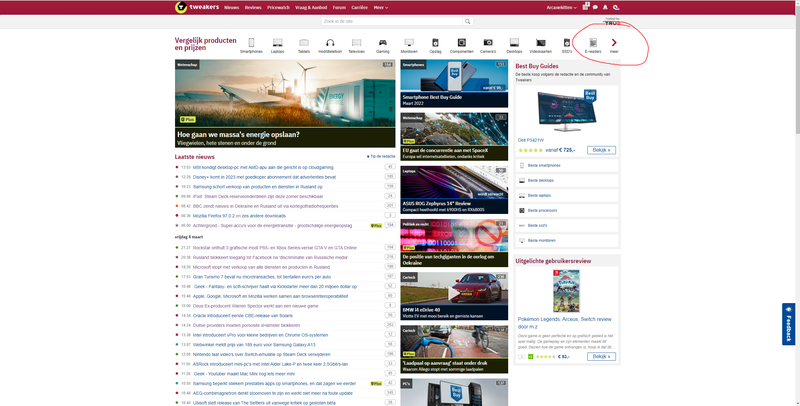800x406 pixels.
Task: Open the energy storage featured article image
Action: tap(285, 94)
